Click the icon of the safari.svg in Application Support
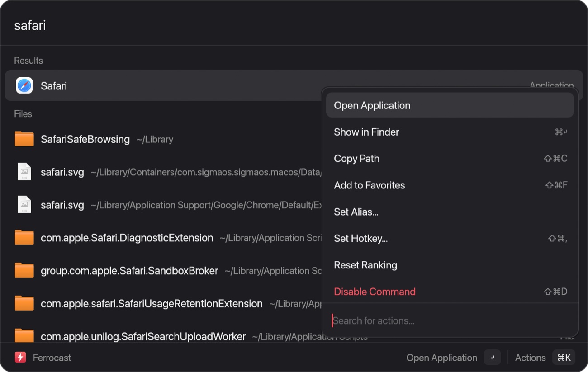The height and width of the screenshot is (372, 588). [24, 205]
